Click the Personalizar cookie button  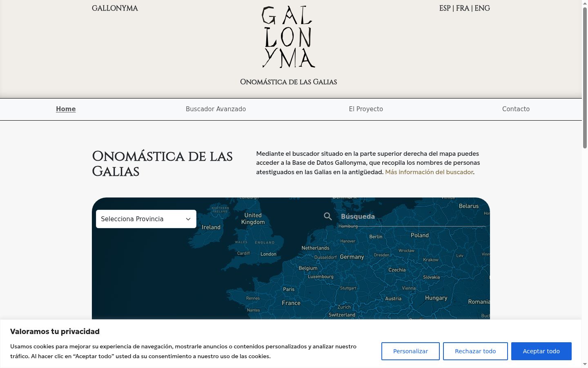(x=410, y=351)
